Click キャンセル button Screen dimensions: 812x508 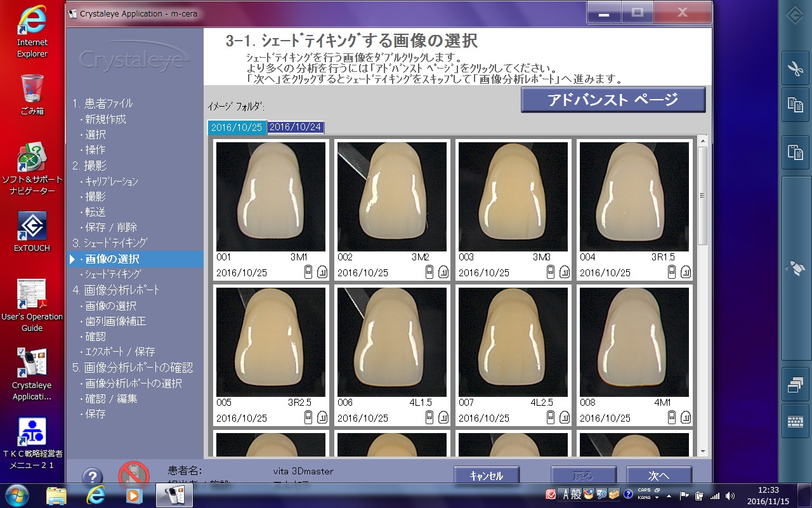(487, 475)
